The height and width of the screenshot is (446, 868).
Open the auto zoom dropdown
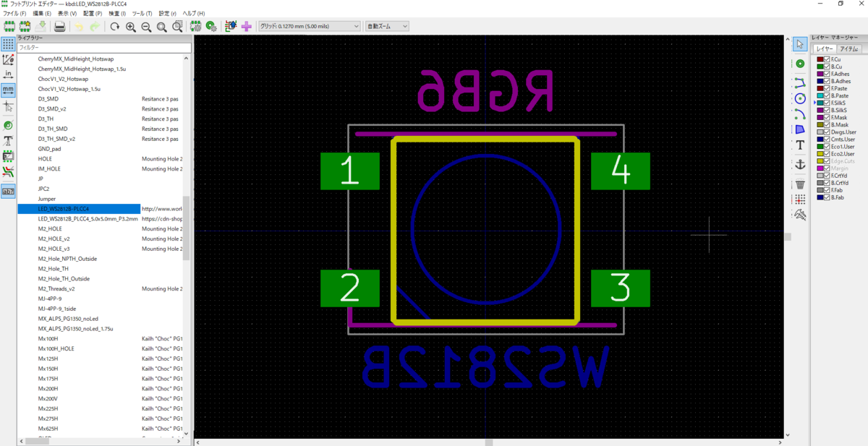click(x=387, y=26)
